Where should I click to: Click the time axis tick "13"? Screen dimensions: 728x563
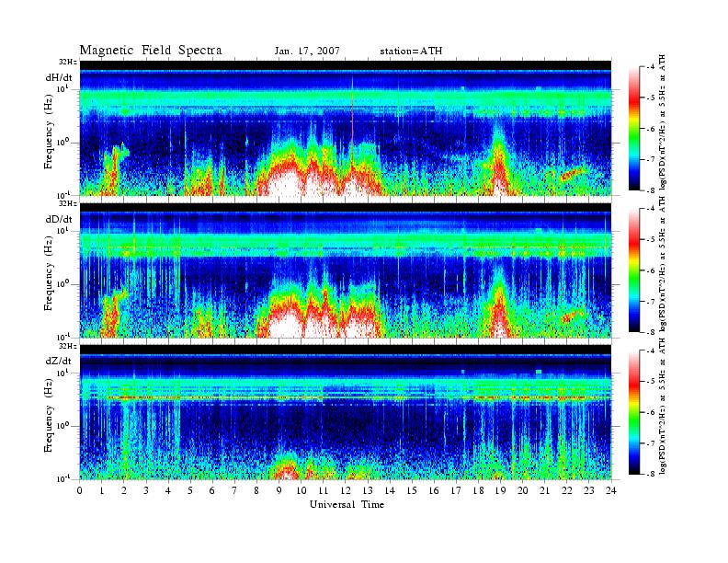click(368, 490)
